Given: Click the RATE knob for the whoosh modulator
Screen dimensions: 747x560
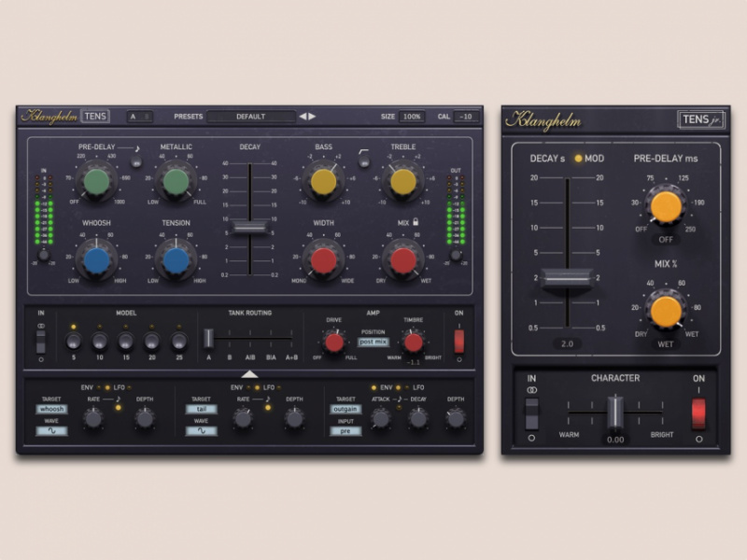Looking at the screenshot, I should tap(92, 419).
